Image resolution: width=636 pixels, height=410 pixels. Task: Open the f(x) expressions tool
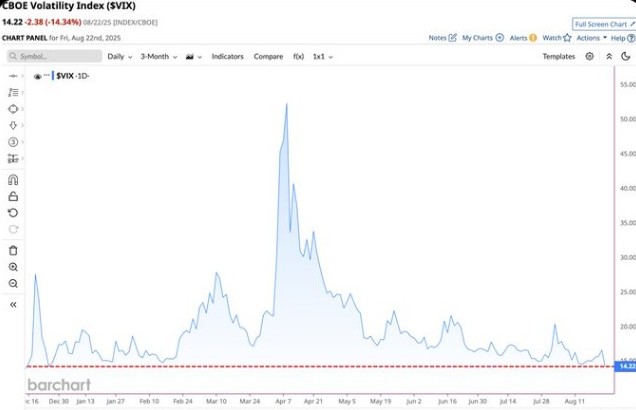coord(298,56)
